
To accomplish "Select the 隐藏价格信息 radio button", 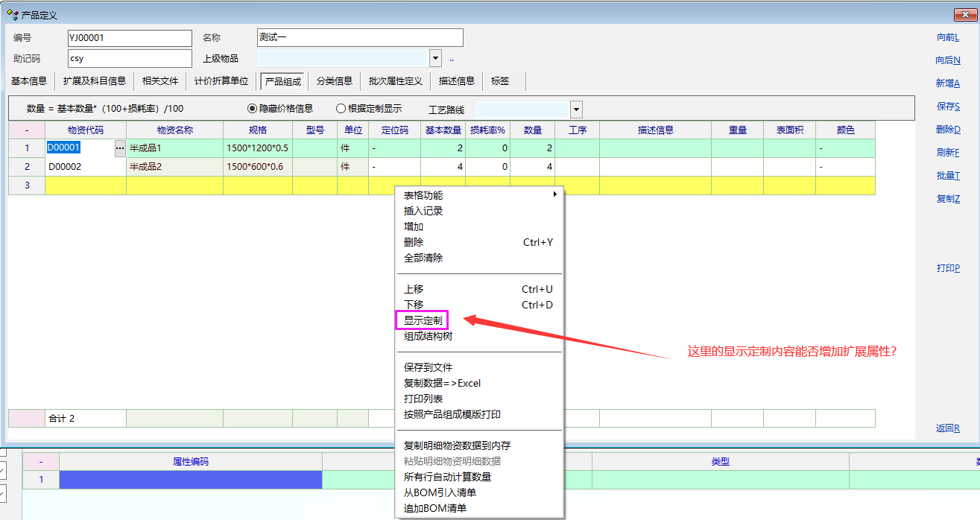I will pyautogui.click(x=252, y=109).
